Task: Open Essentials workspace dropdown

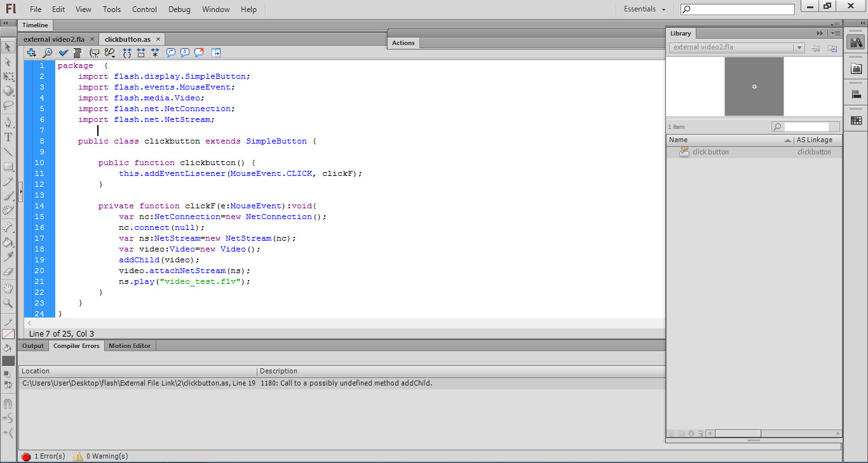Action: [x=644, y=9]
